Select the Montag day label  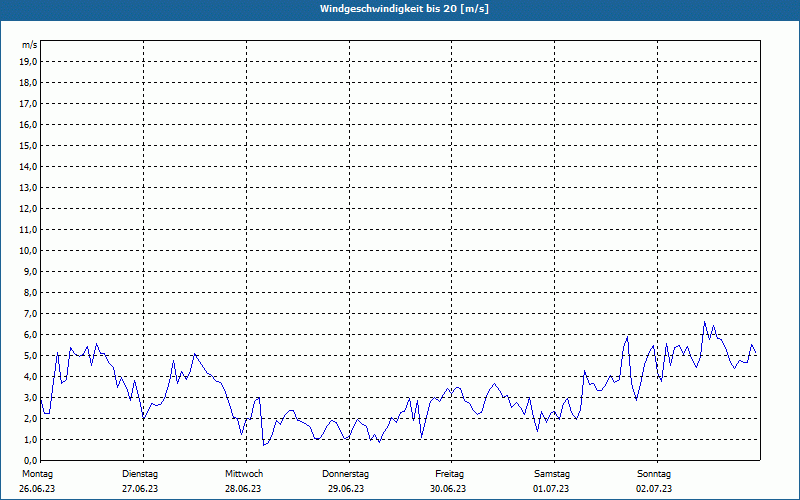point(36,473)
